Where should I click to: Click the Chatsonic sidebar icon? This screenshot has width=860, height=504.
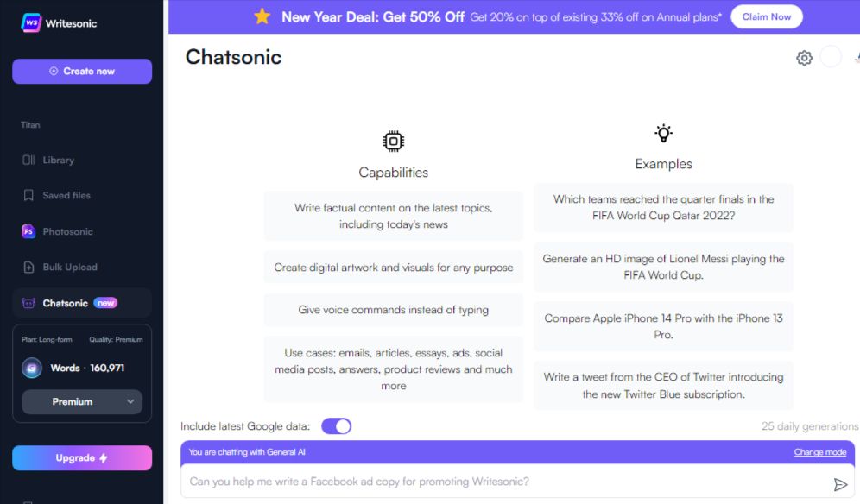tap(28, 303)
